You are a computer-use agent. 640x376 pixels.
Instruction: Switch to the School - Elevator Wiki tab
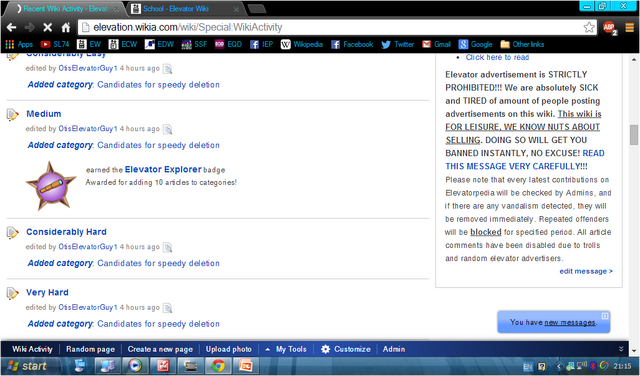point(186,9)
